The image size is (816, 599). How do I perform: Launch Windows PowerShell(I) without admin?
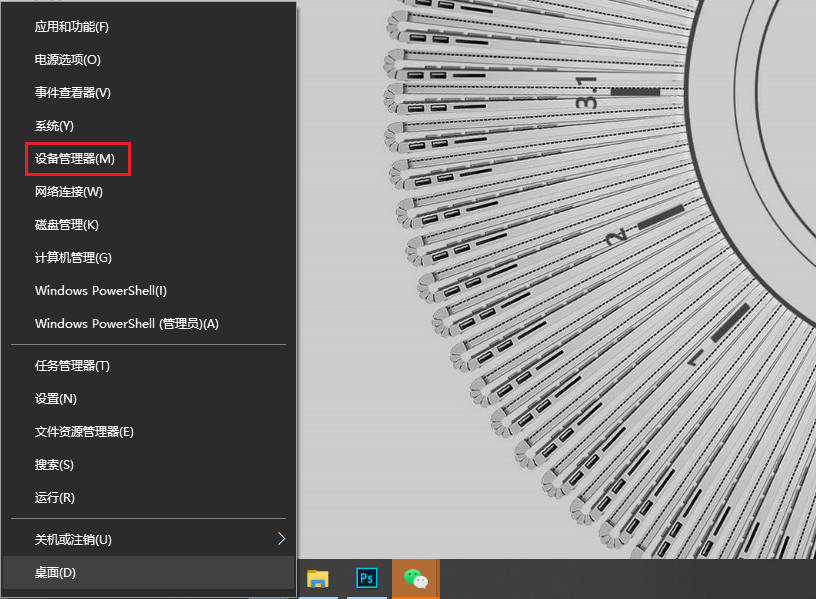tap(101, 291)
